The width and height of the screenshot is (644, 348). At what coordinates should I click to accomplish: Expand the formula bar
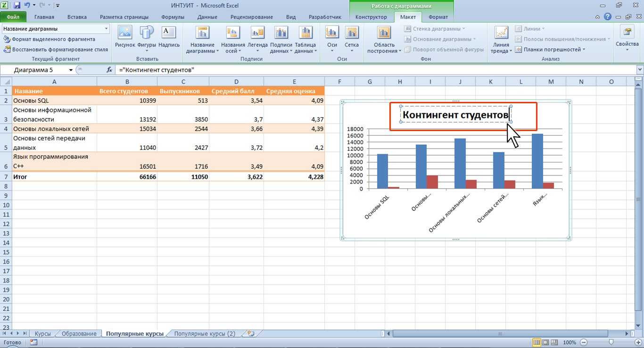(640, 70)
